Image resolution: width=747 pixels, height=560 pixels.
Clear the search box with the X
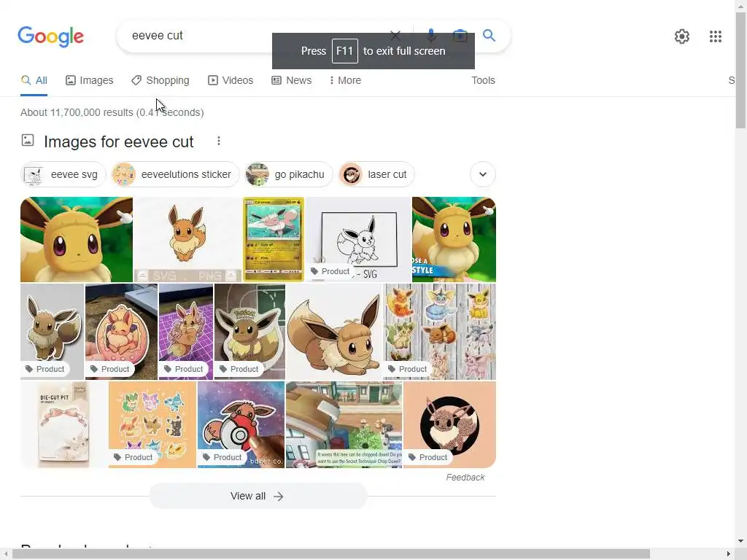395,35
